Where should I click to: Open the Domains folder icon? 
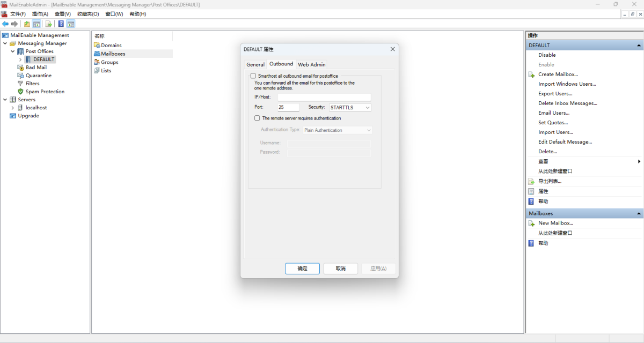[97, 46]
